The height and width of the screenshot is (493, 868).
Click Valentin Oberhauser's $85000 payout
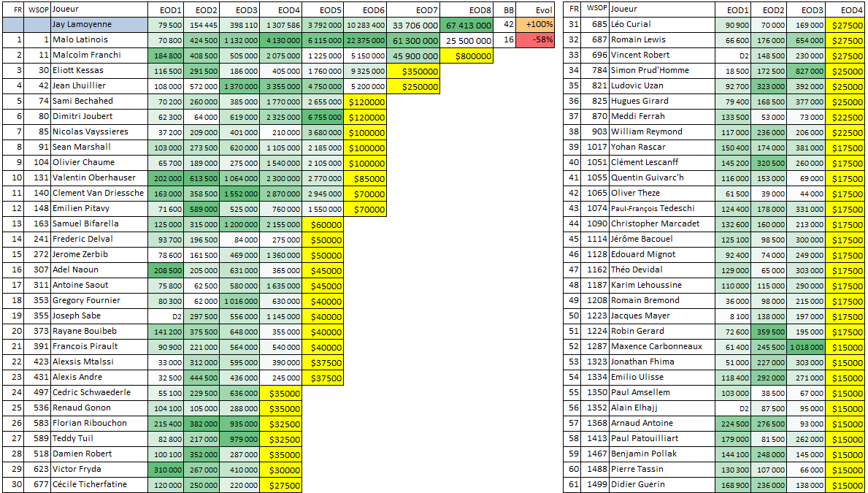tap(365, 177)
